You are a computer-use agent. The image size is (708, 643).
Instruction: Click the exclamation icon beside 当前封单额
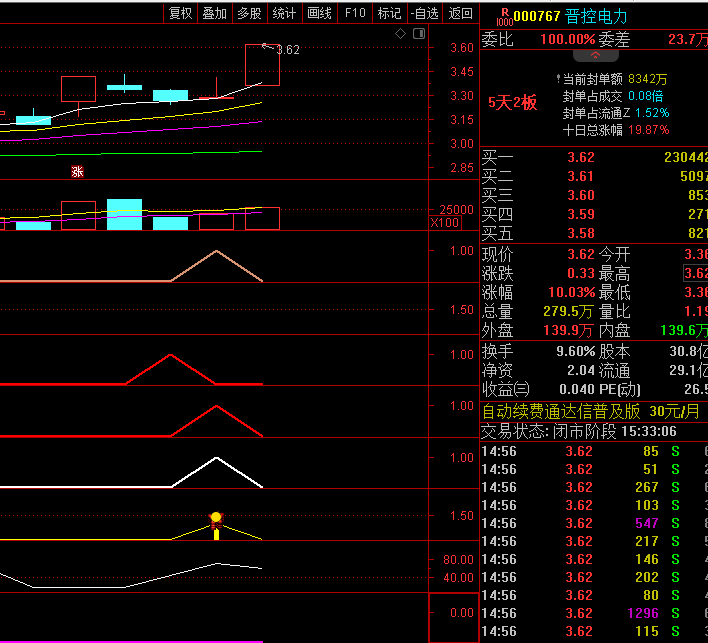tap(557, 78)
